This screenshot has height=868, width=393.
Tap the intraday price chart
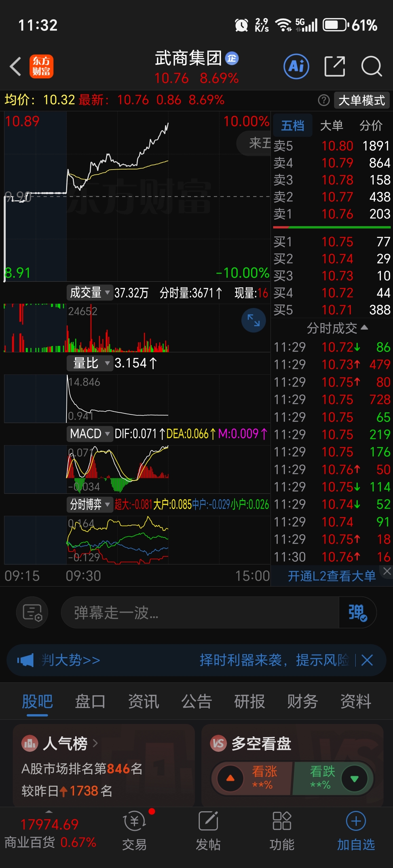point(137,197)
